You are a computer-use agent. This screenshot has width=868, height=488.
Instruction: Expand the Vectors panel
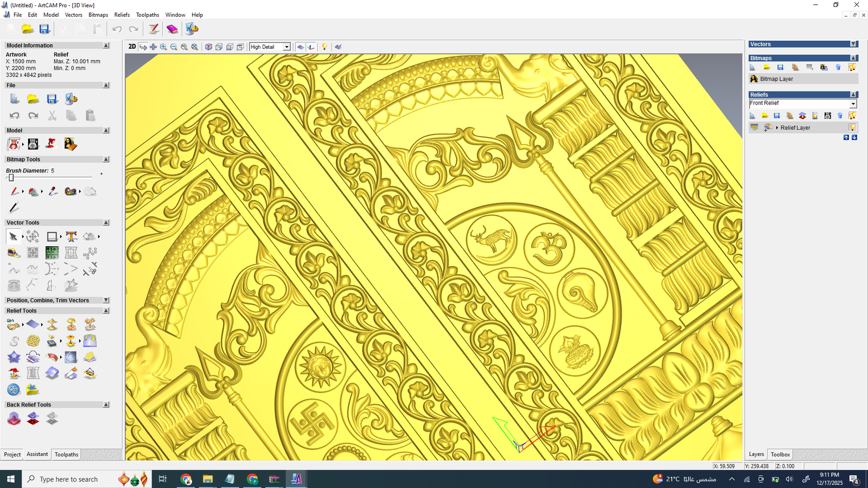pos(853,44)
